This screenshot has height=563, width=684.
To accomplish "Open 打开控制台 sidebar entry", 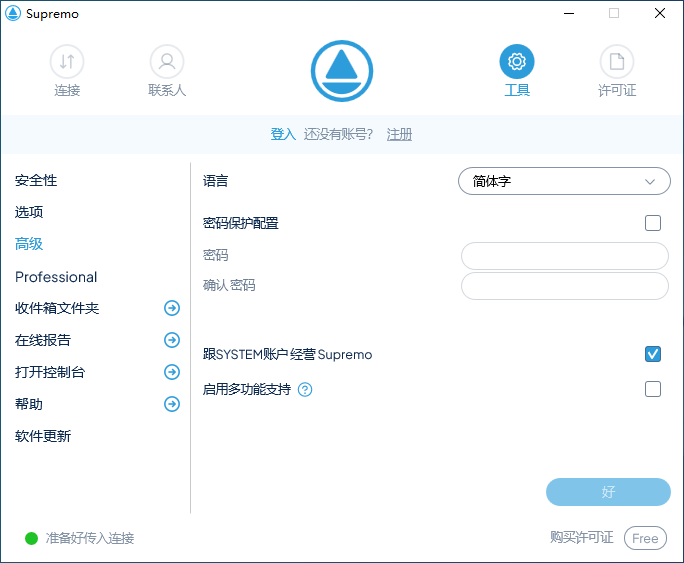I will 50,372.
